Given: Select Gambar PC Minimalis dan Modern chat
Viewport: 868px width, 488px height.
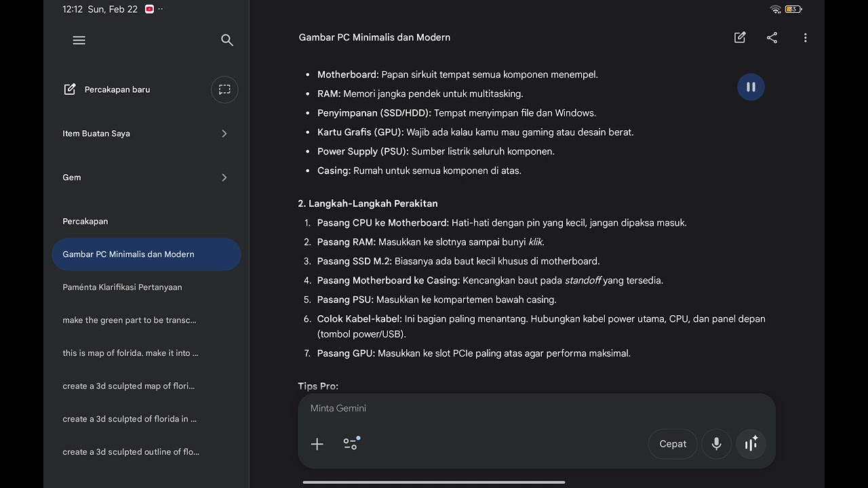Looking at the screenshot, I should [x=146, y=254].
